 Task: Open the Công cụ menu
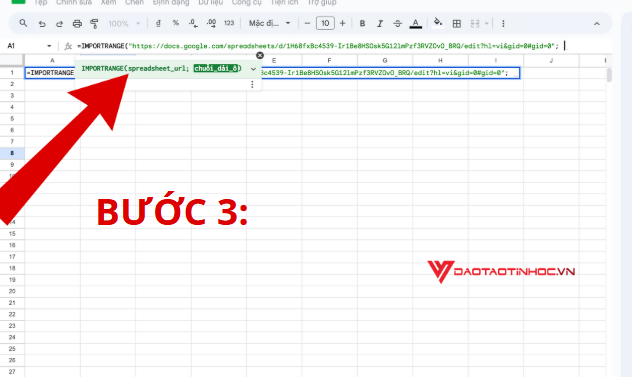click(246, 2)
